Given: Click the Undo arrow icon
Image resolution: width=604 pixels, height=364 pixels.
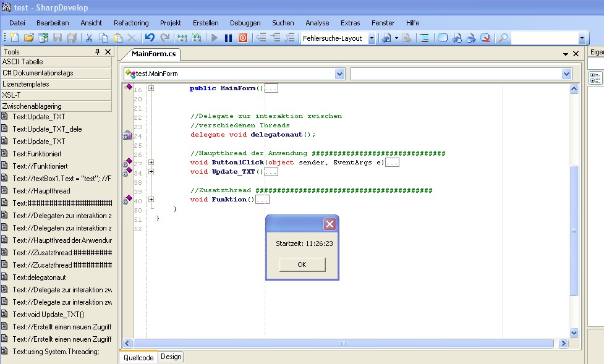Looking at the screenshot, I should point(150,38).
